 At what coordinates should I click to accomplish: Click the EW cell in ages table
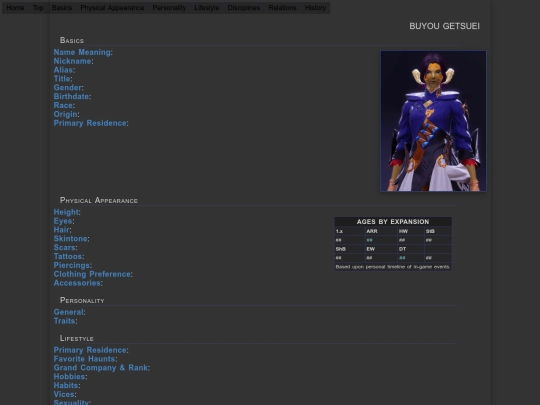[x=381, y=249]
